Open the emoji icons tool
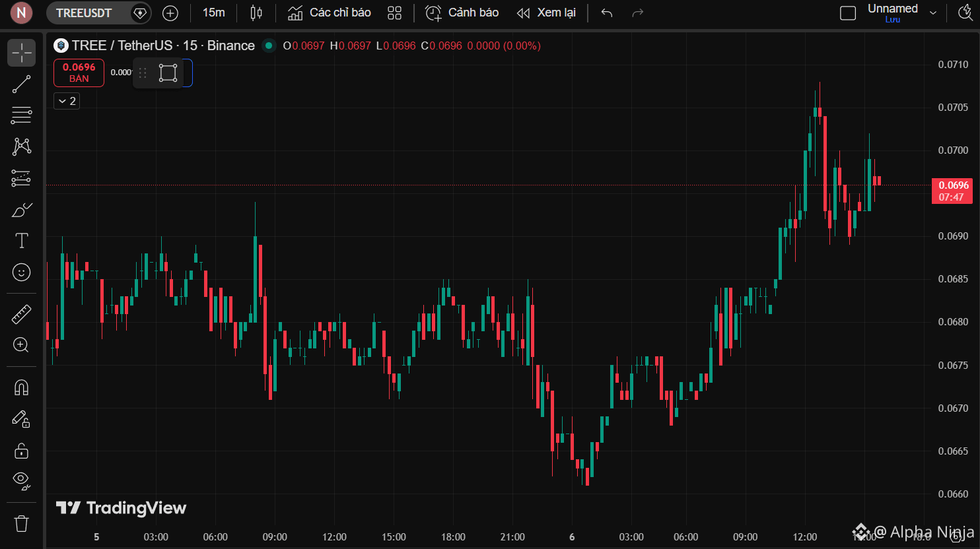The width and height of the screenshot is (980, 549). click(x=21, y=272)
